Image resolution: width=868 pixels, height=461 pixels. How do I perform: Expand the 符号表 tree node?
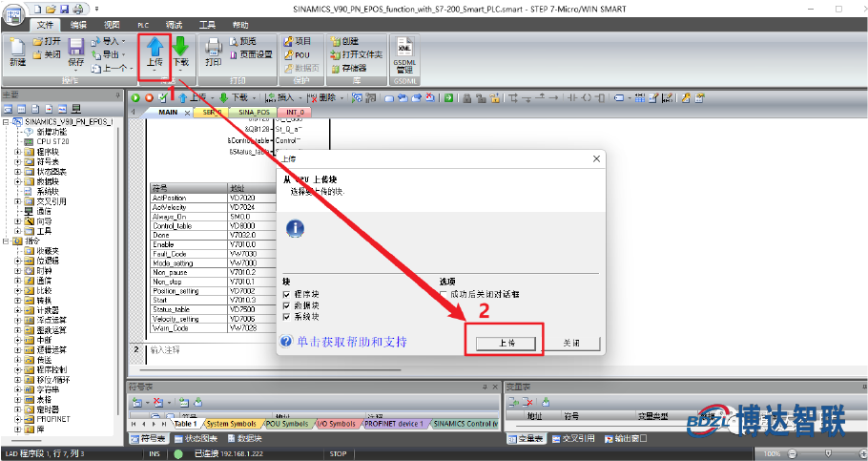tap(18, 162)
